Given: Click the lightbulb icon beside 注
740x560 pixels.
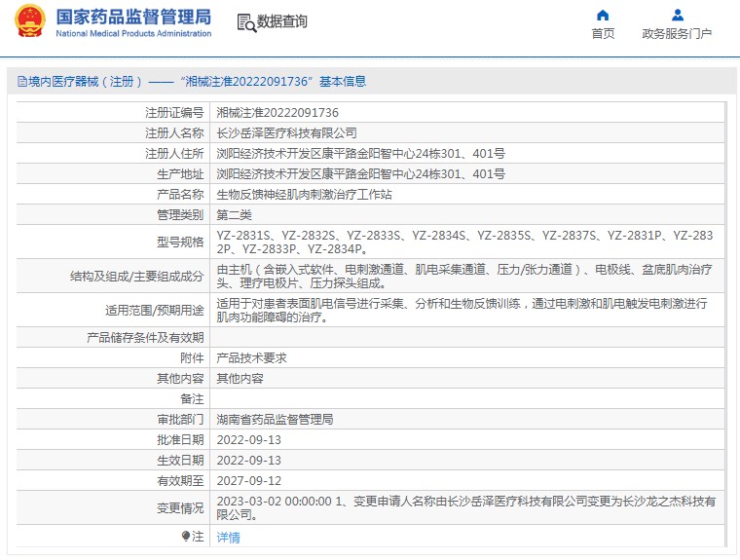Looking at the screenshot, I should click(x=186, y=537).
